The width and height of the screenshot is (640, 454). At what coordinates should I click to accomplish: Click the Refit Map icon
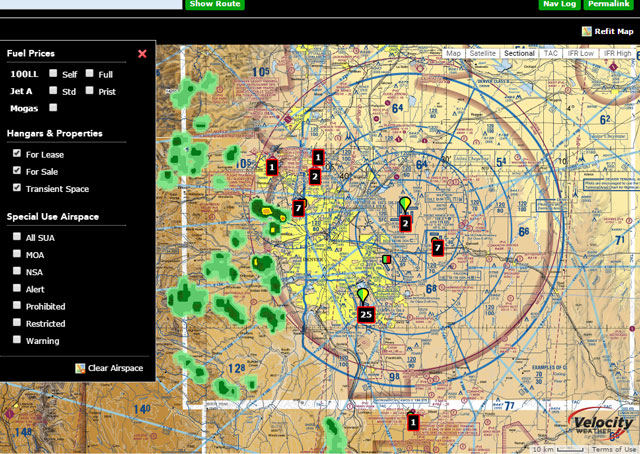pyautogui.click(x=587, y=31)
